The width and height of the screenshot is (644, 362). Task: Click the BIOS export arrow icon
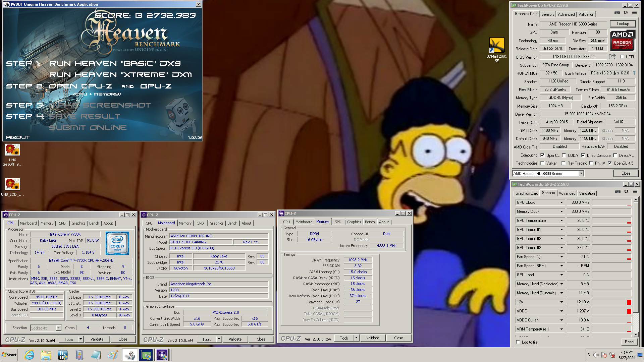click(x=612, y=57)
